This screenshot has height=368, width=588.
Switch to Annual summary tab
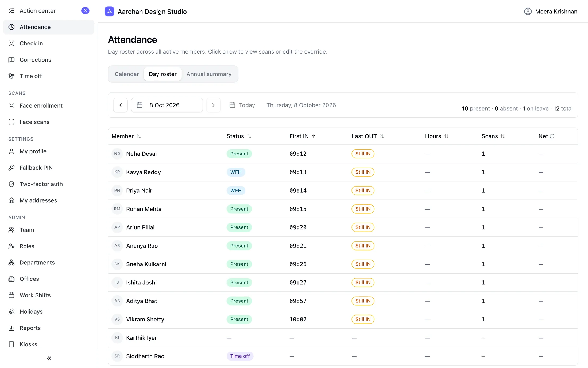pos(209,74)
